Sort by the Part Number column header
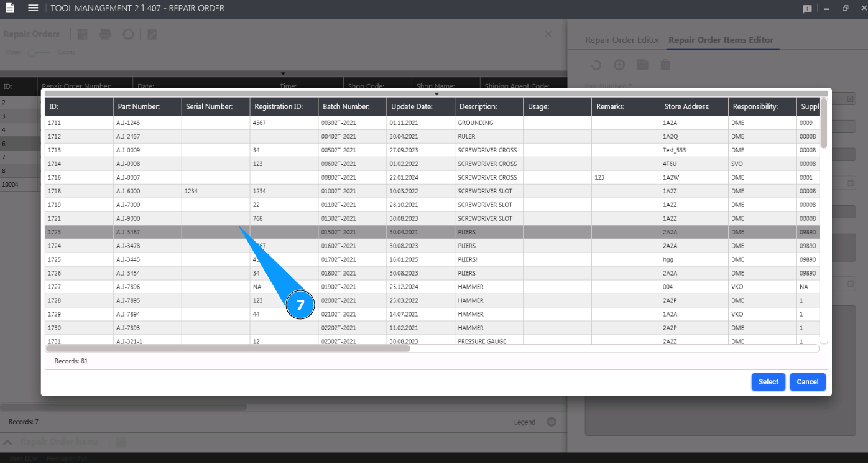868x464 pixels. tap(147, 107)
